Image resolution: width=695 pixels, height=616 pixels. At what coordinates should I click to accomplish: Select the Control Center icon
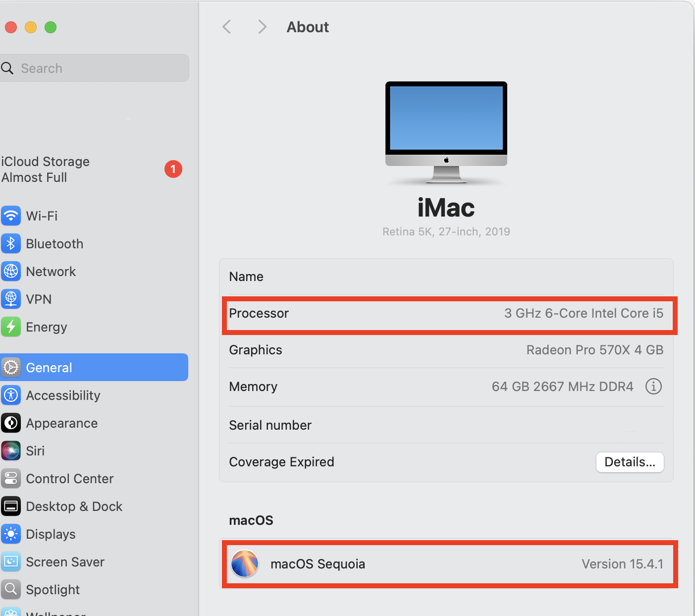point(11,478)
